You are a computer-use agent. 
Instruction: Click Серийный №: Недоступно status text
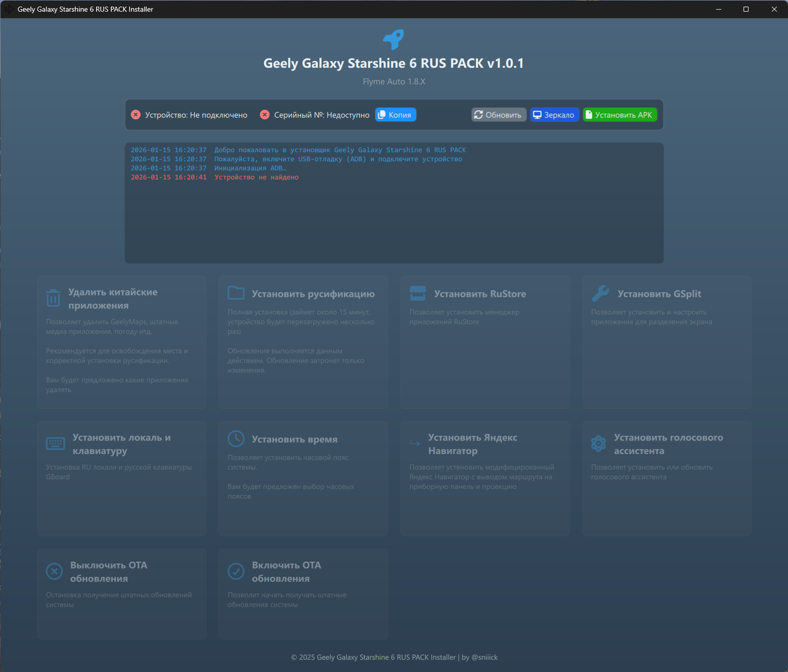[x=321, y=115]
